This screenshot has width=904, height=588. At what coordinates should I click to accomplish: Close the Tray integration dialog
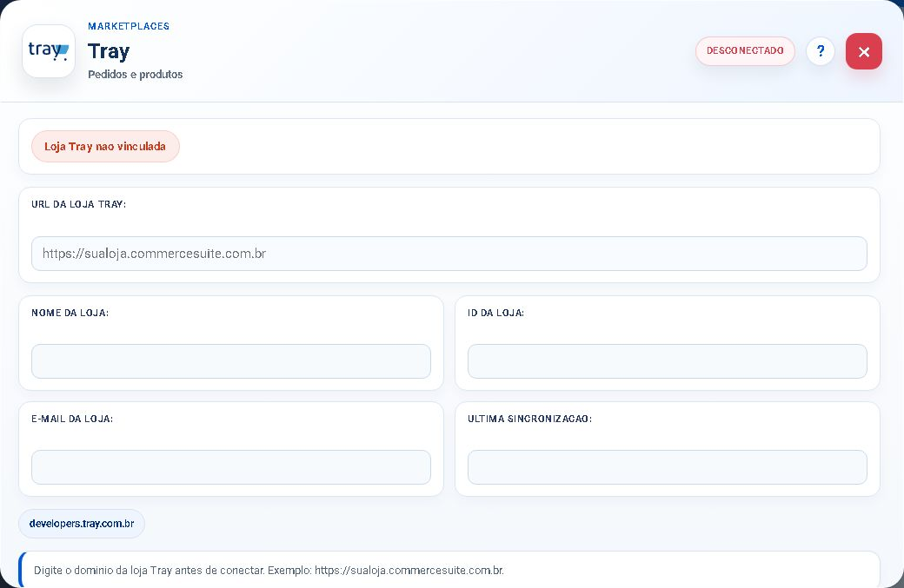click(864, 51)
